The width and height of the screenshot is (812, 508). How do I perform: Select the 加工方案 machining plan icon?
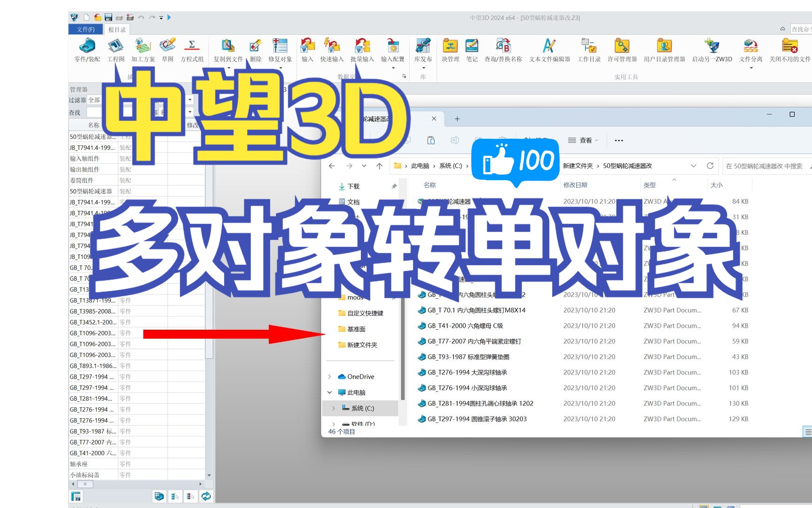143,50
